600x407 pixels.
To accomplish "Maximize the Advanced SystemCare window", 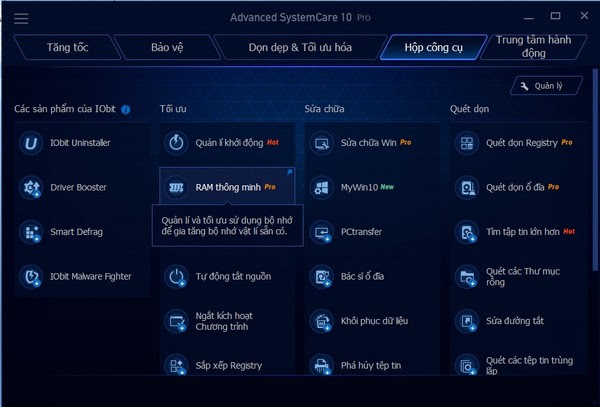I will (x=556, y=16).
